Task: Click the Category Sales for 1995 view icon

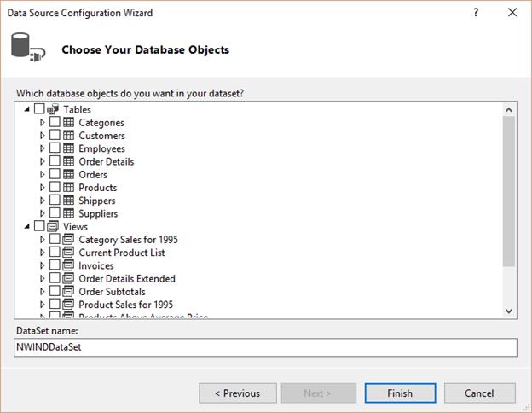Action: click(x=68, y=240)
